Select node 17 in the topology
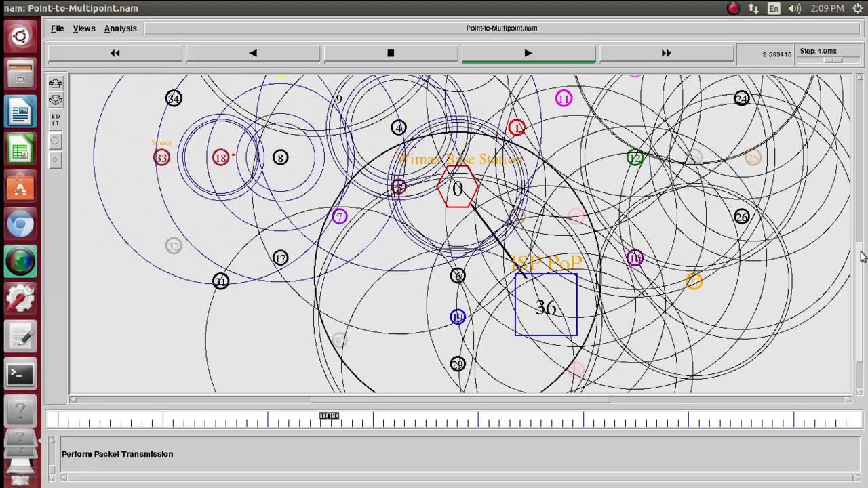868x488 pixels. click(x=280, y=258)
